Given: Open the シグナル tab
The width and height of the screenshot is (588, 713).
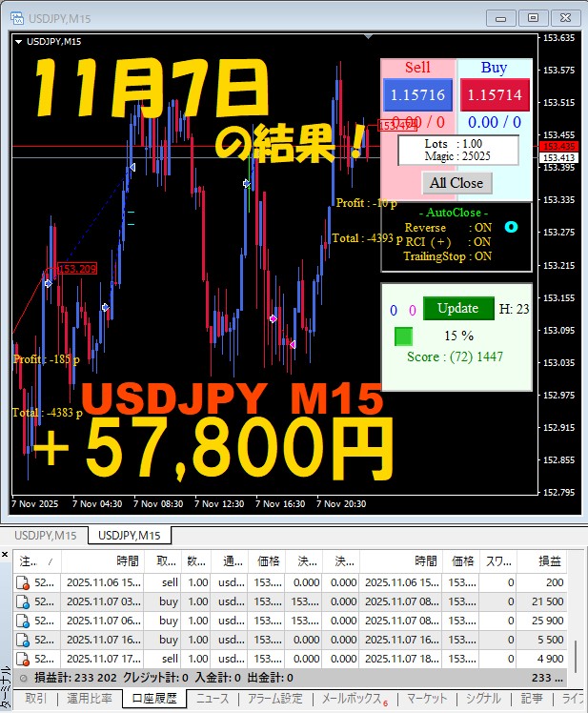Looking at the screenshot, I should 483,698.
